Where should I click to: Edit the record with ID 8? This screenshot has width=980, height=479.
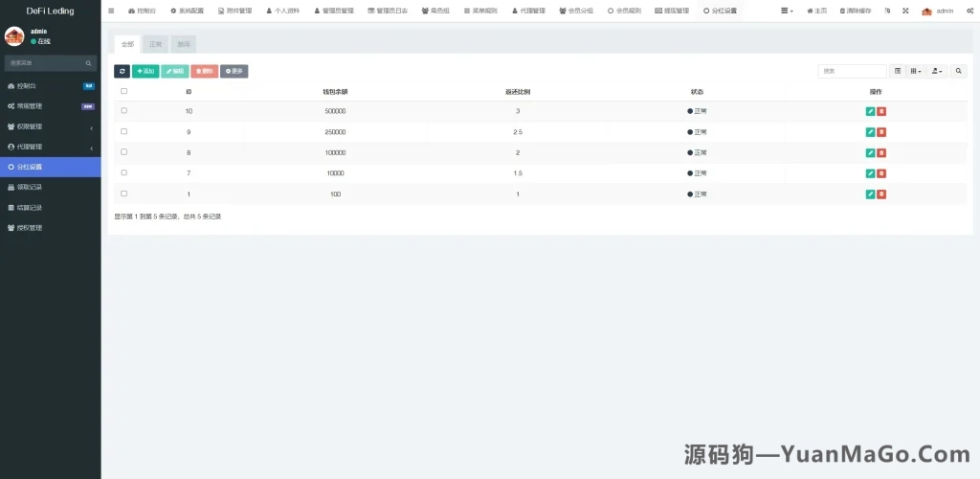click(870, 152)
